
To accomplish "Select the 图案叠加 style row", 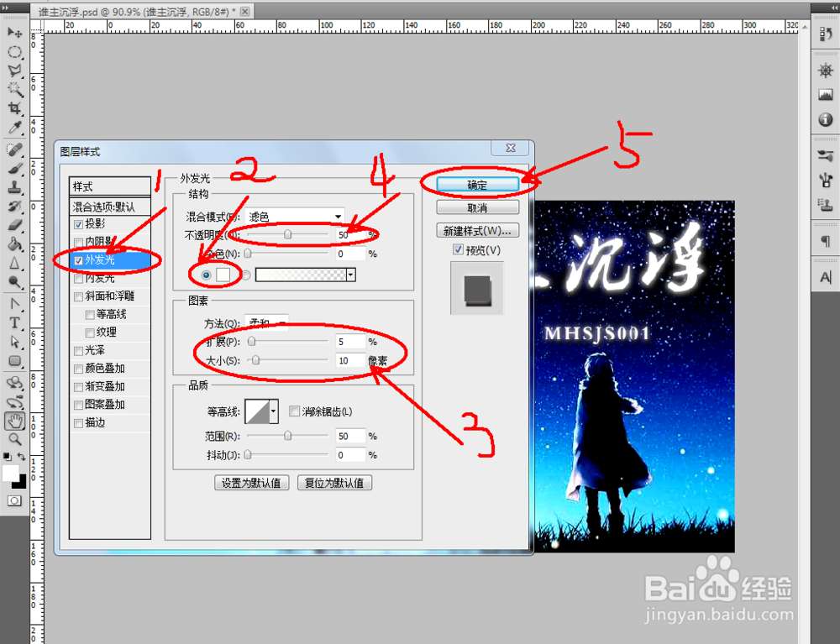I will 110,405.
